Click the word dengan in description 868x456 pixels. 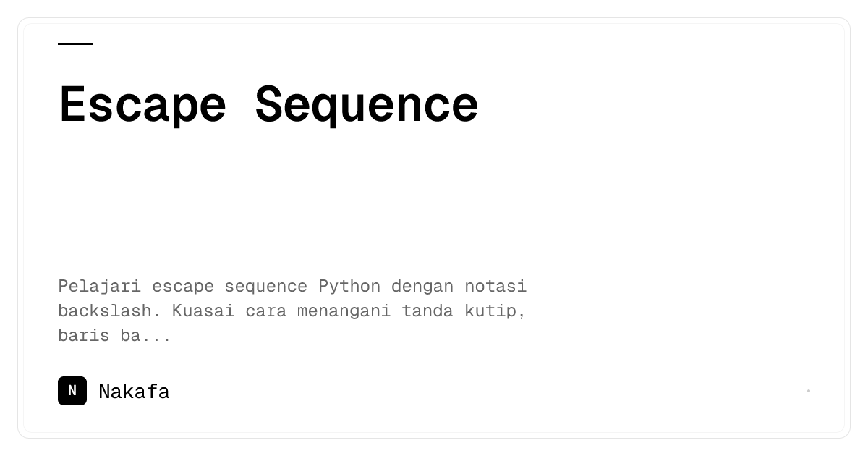click(422, 287)
